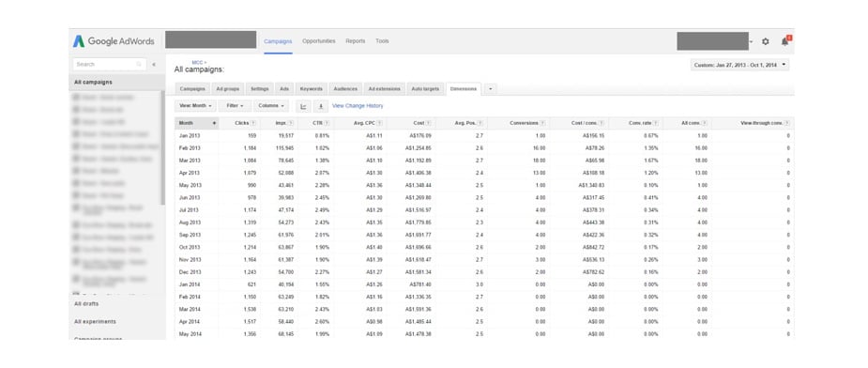
Task: Click the Aug 2013 month cell
Action: pos(190,222)
